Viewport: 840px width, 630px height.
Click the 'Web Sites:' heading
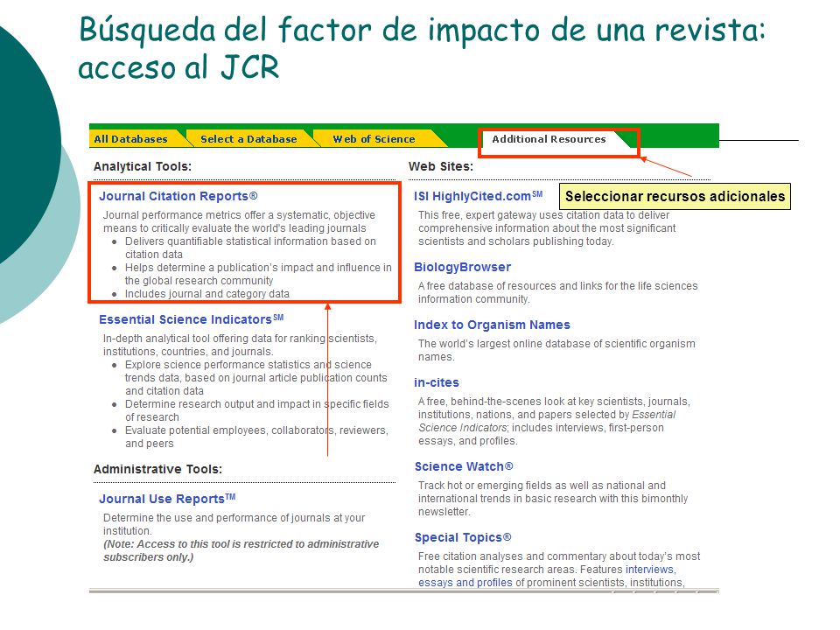441,166
